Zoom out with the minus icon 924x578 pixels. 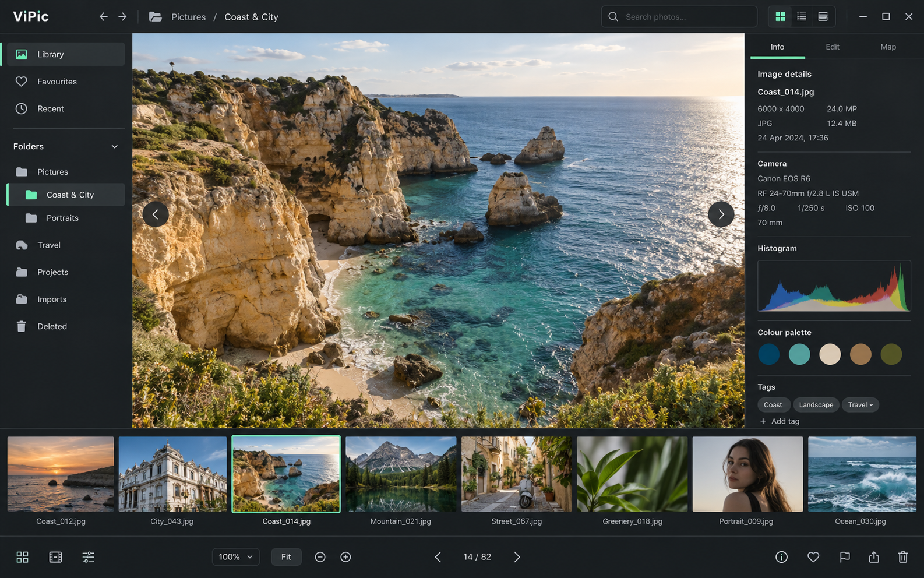tap(320, 557)
